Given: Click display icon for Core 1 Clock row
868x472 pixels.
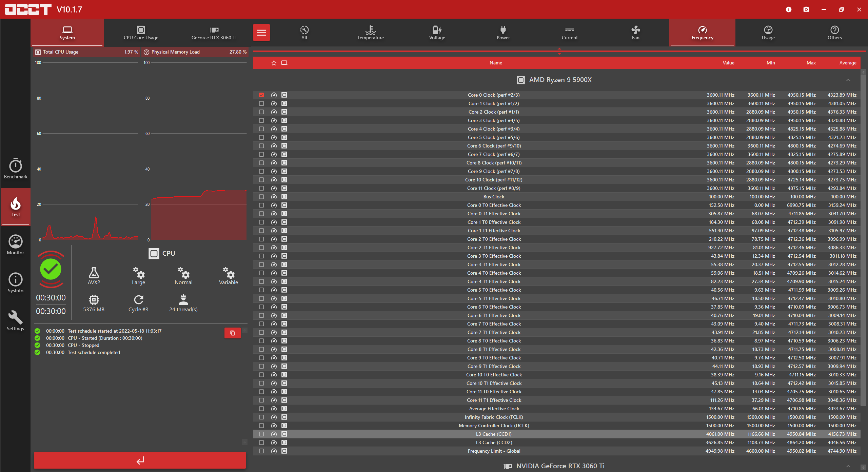Looking at the screenshot, I should click(x=284, y=103).
